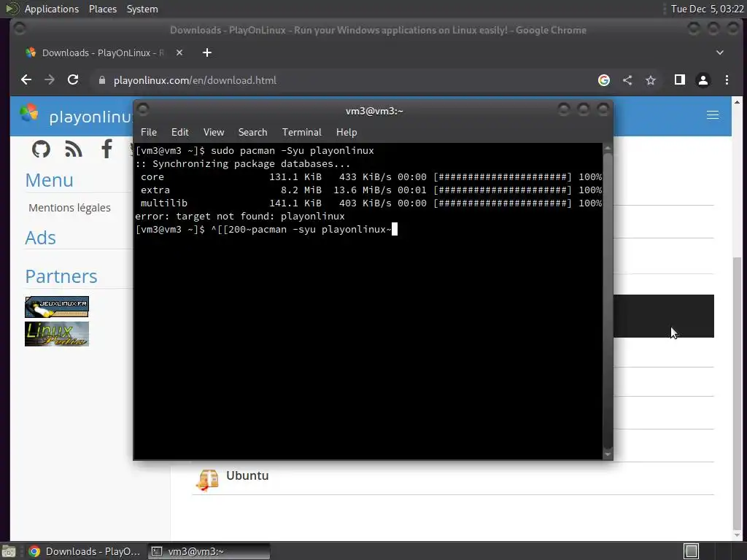Click the clock showing Tue Dec 5
Viewport: 747px width, 560px height.
pos(707,9)
